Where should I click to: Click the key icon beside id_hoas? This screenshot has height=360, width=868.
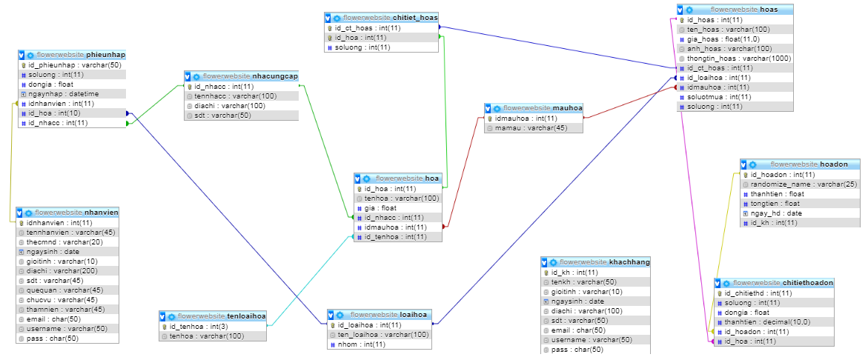click(x=682, y=20)
